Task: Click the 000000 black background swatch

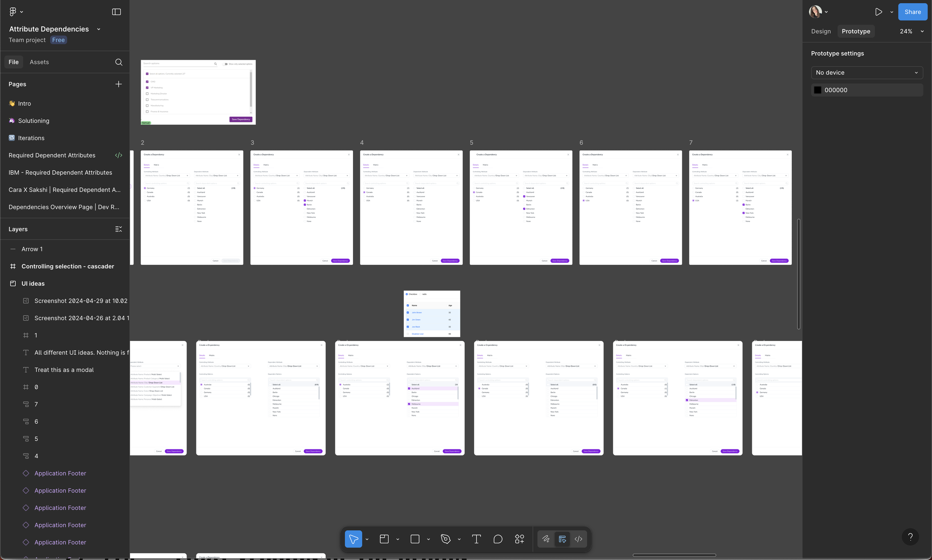Action: 817,90
